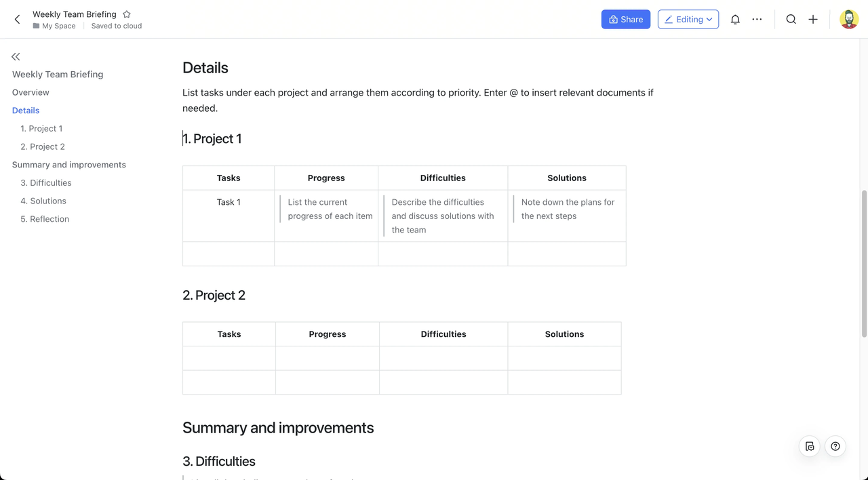Viewport: 868px width, 480px height.
Task: Collapse the outline sidebar
Action: [x=16, y=57]
